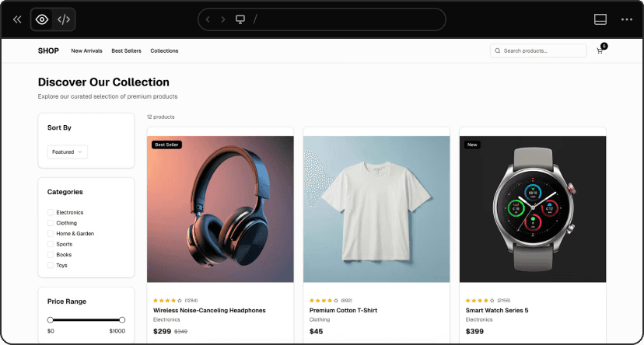The width and height of the screenshot is (644, 345).
Task: Click the SHOP logo link
Action: (x=48, y=51)
